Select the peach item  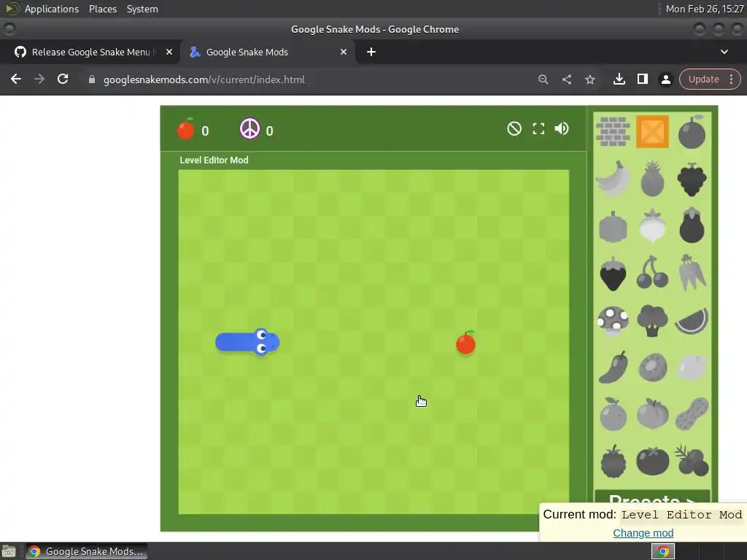[x=652, y=413]
